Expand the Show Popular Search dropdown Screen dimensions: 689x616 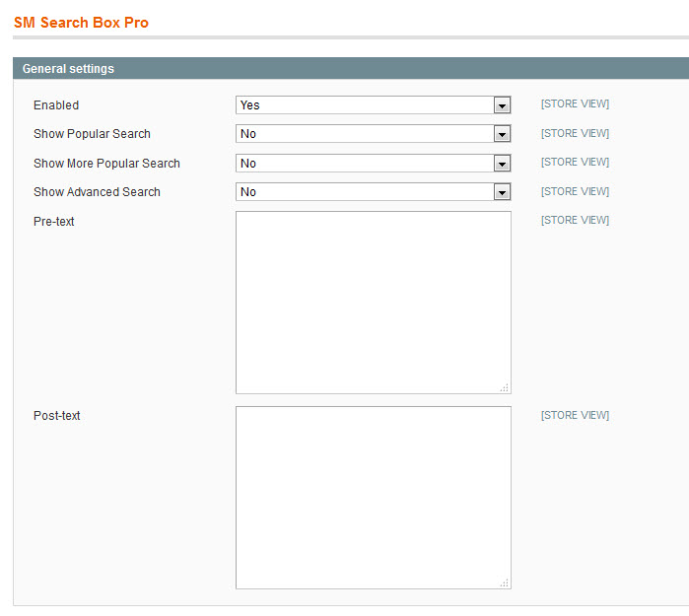[x=373, y=134]
